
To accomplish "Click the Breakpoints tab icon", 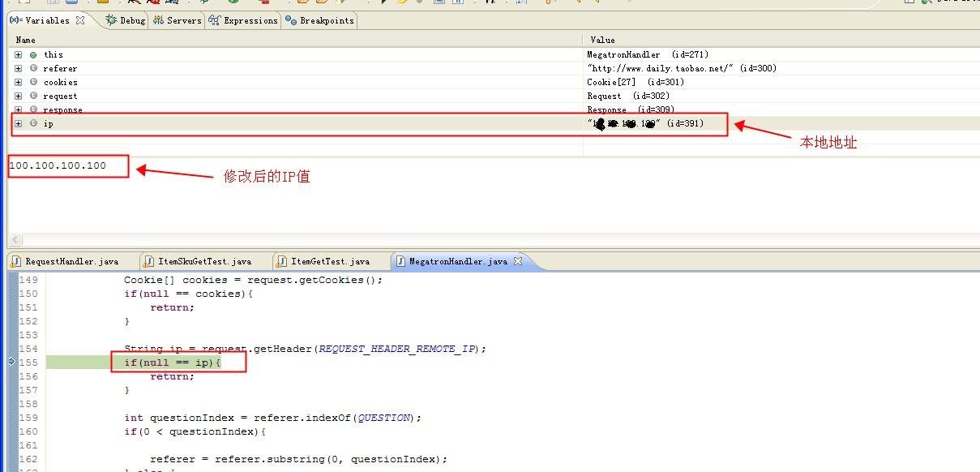I will (291, 20).
